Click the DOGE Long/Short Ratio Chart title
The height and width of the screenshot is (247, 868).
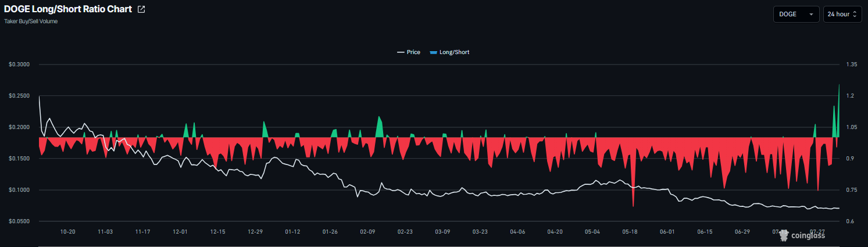[68, 9]
